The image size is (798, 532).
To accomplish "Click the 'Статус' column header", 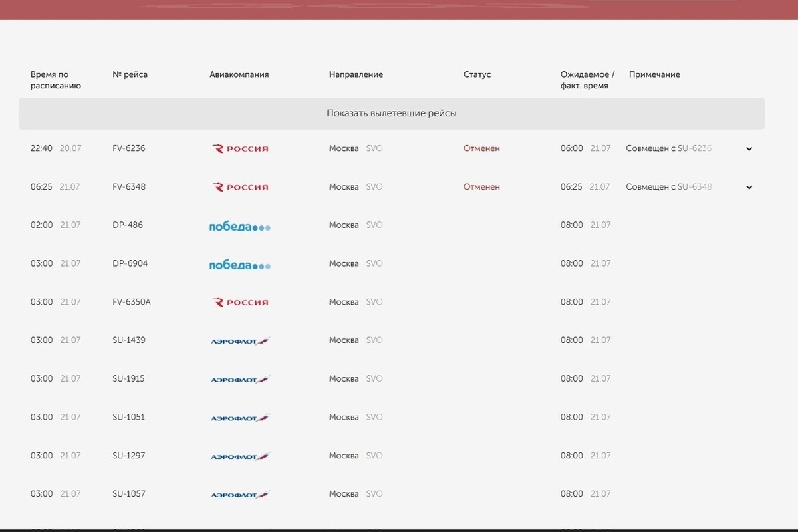I will coord(477,75).
